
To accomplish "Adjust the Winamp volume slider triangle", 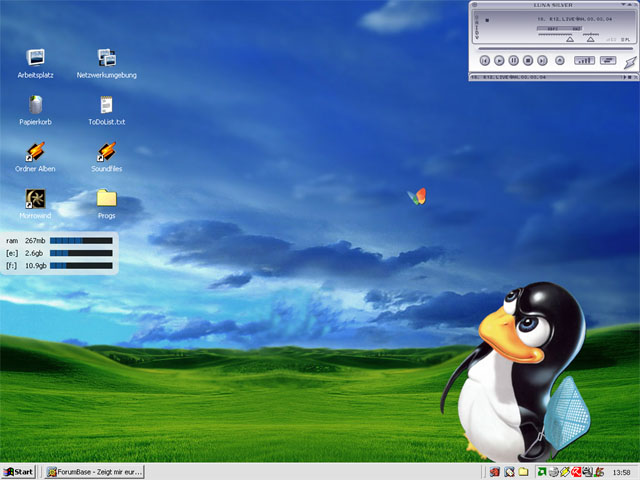I will pos(570,39).
